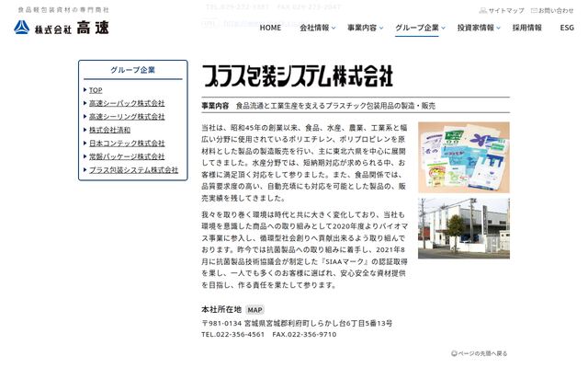The image size is (588, 368).
Task: Open 株式会社清和 sidebar link
Action: pos(109,130)
